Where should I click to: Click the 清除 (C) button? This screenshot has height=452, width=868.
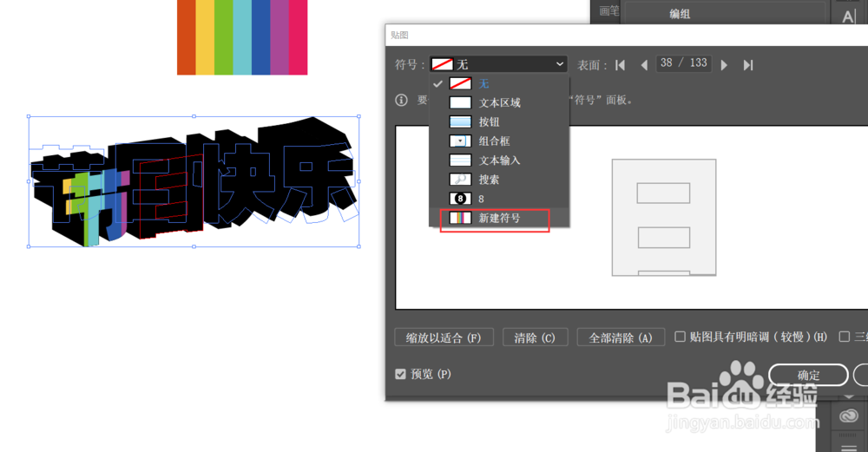(x=535, y=337)
